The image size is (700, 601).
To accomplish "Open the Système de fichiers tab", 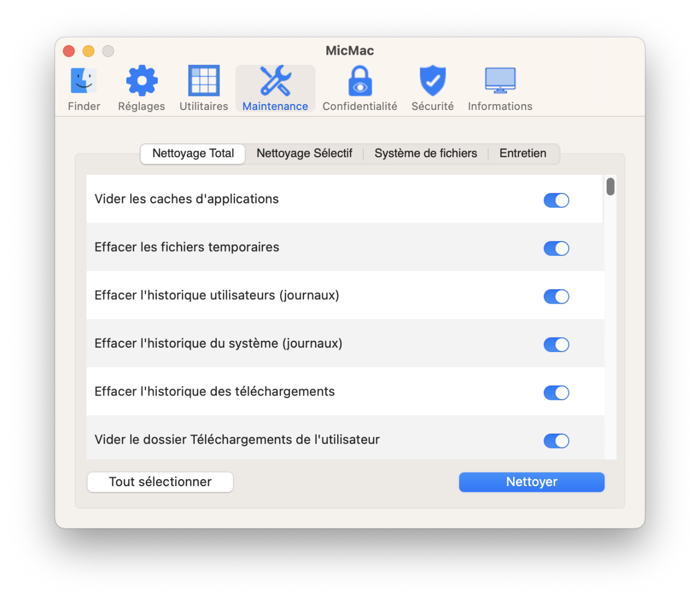I will tap(426, 153).
